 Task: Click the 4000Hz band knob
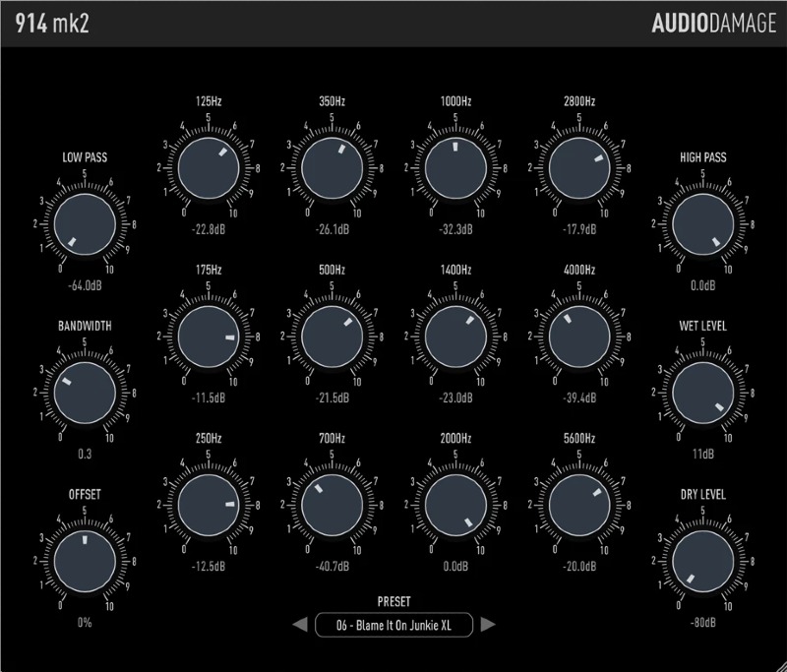click(579, 336)
